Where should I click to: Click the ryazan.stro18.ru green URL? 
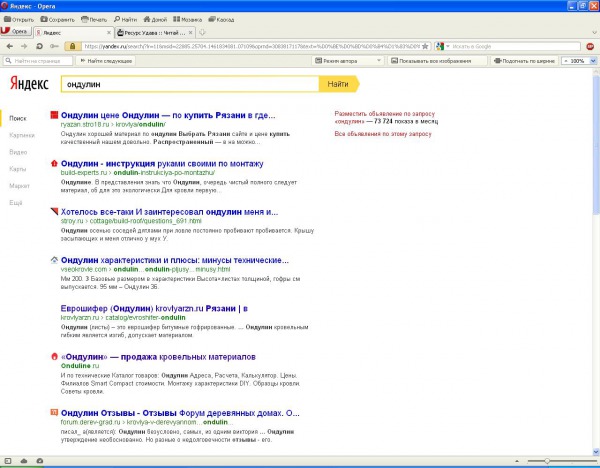click(x=113, y=124)
